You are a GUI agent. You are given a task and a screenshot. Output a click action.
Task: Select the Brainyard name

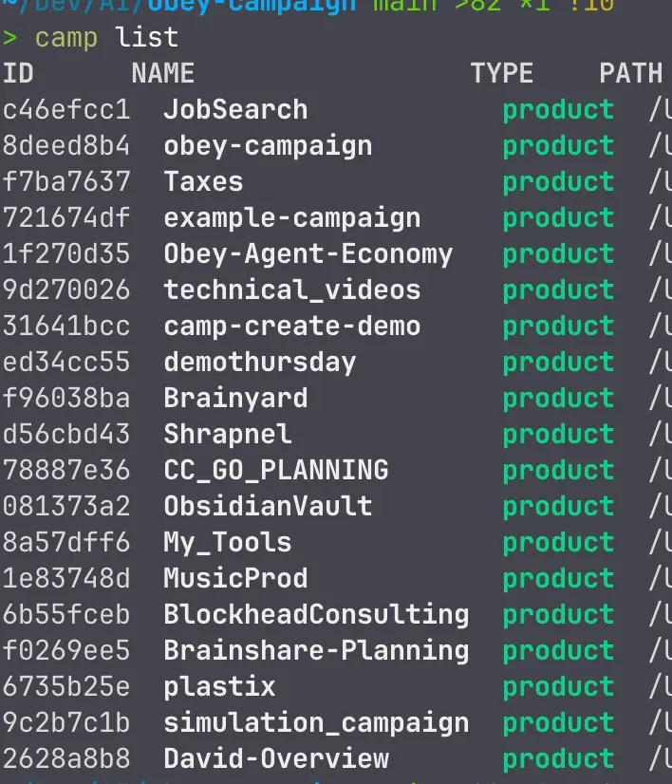coord(235,399)
